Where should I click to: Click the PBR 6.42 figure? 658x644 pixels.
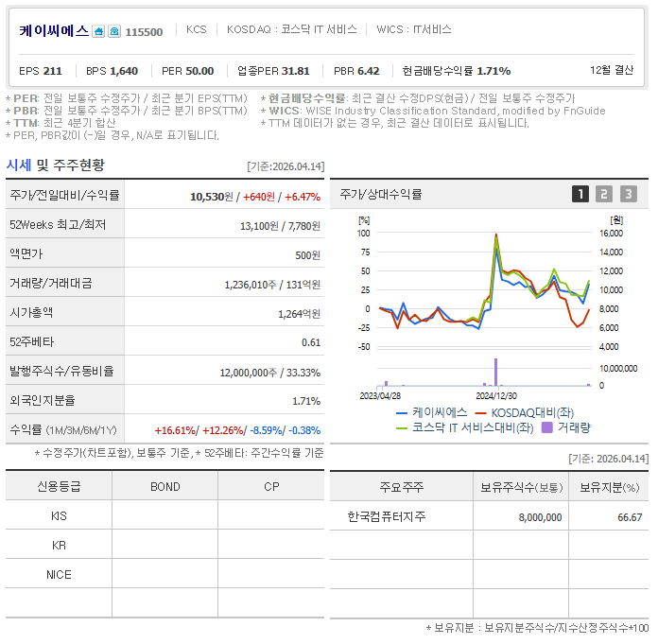pyautogui.click(x=356, y=71)
